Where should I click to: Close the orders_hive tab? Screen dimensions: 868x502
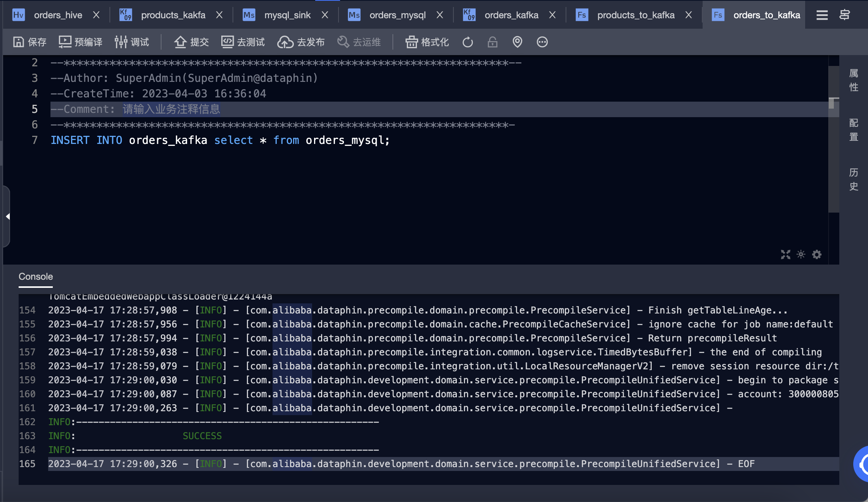[96, 15]
